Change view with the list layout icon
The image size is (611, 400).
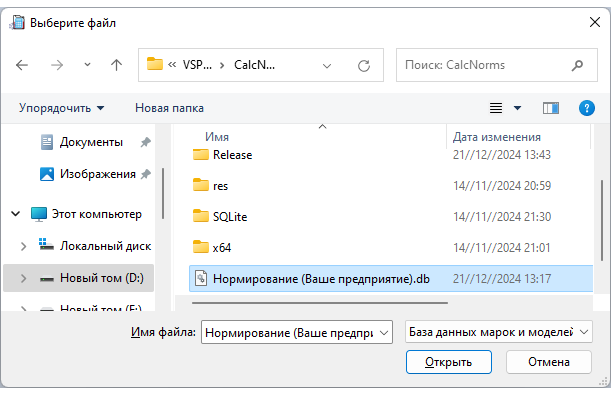(496, 107)
